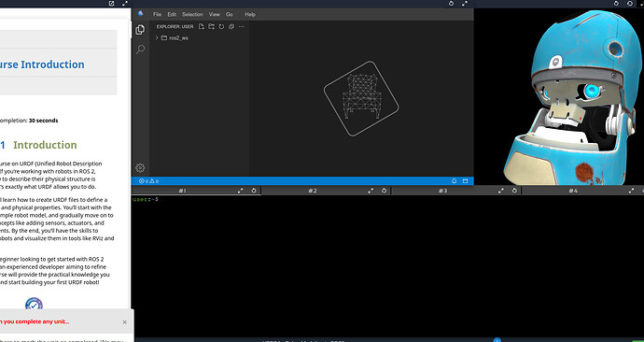Click the checkmark badge icon in the notebook
This screenshot has height=342, width=644.
point(34,305)
